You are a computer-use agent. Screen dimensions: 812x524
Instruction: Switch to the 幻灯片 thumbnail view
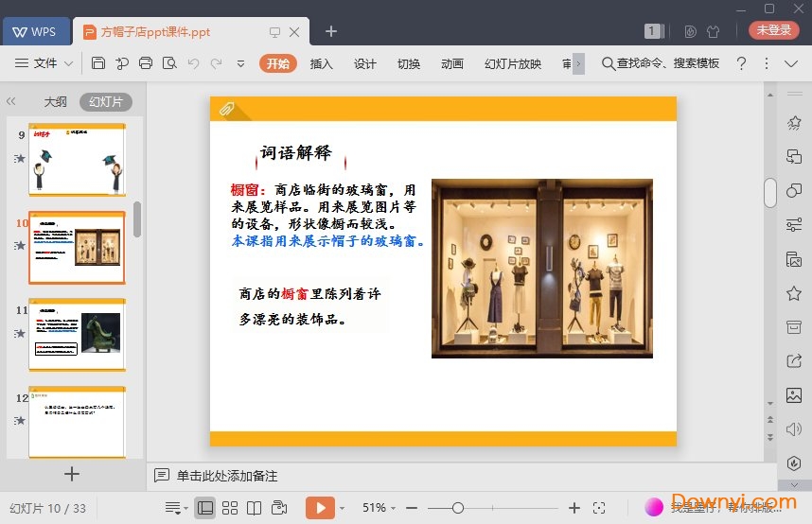[106, 101]
